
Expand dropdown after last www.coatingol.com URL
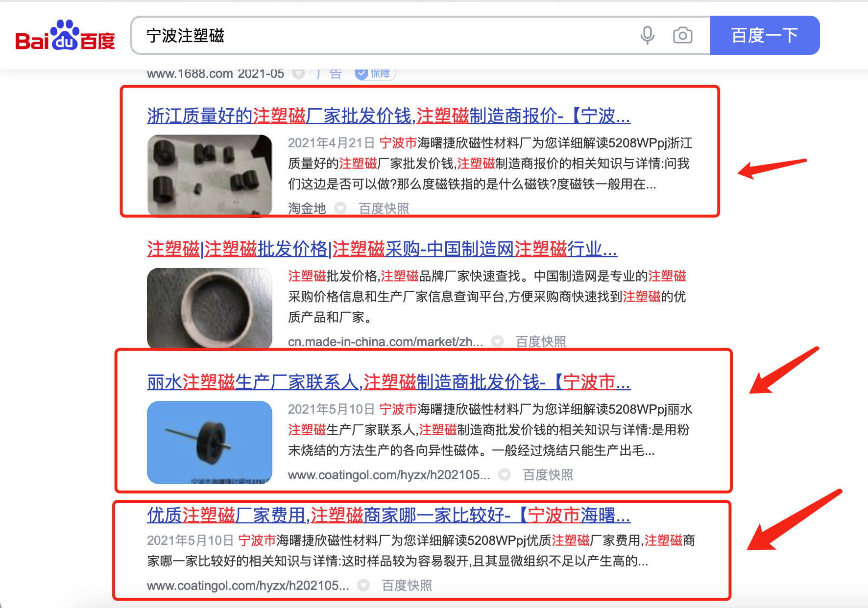pos(363,585)
